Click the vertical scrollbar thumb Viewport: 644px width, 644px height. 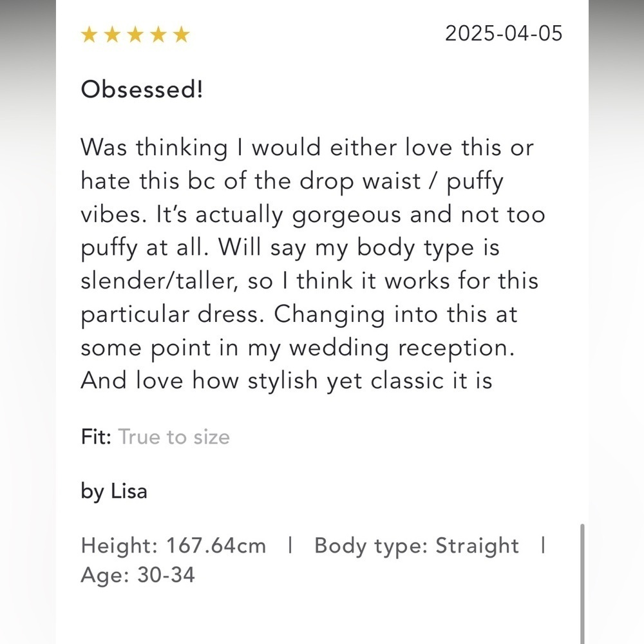(x=582, y=583)
